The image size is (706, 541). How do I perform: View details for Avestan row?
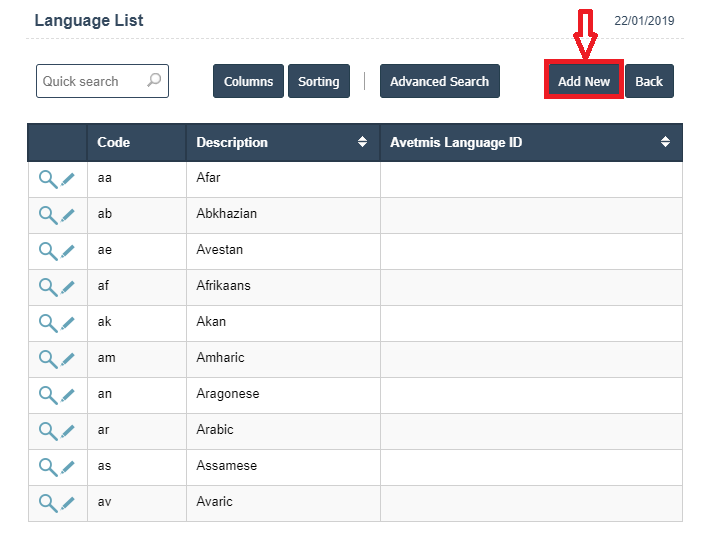click(x=48, y=252)
